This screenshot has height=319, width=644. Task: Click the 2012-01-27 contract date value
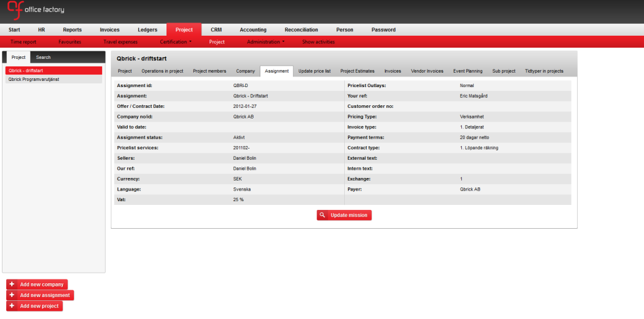point(245,106)
